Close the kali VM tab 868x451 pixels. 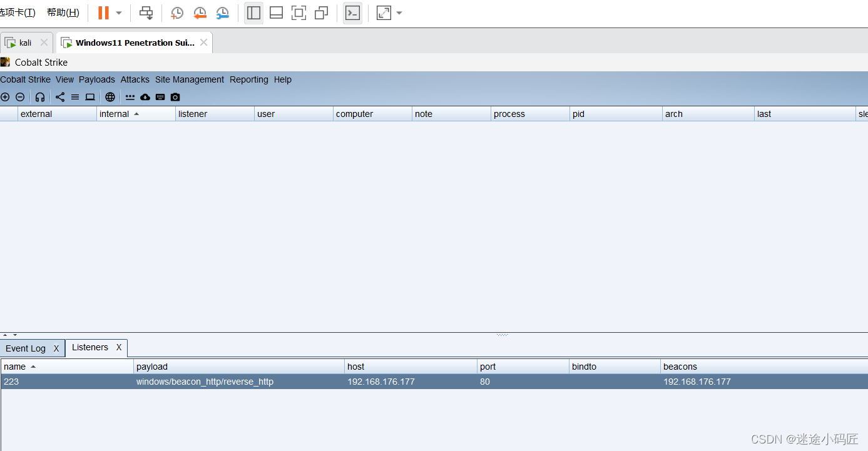(44, 43)
